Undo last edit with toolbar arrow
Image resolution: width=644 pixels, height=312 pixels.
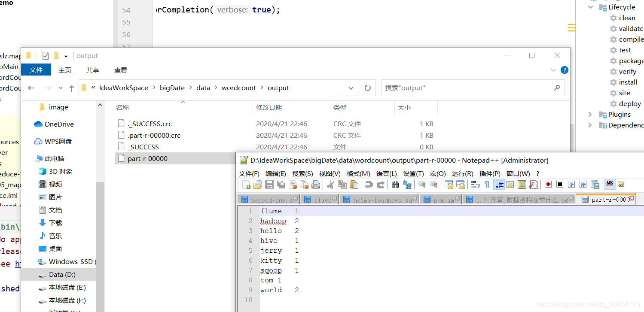[x=369, y=185]
